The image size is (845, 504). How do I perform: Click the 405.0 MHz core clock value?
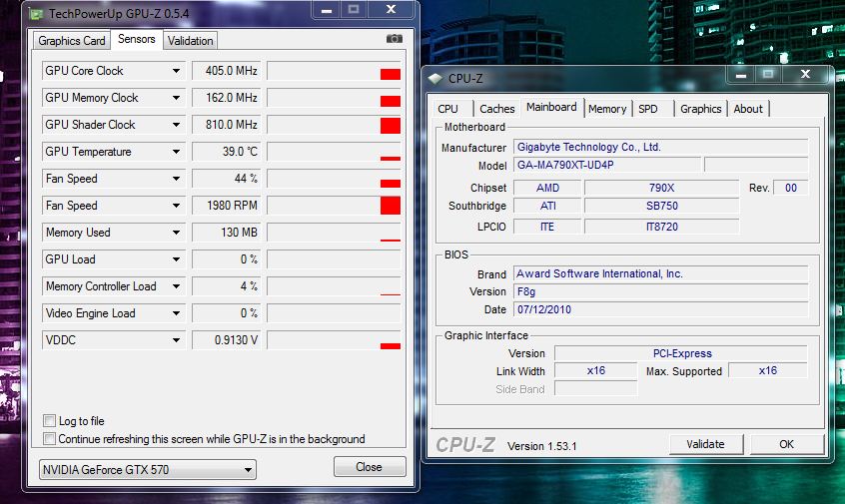point(227,71)
